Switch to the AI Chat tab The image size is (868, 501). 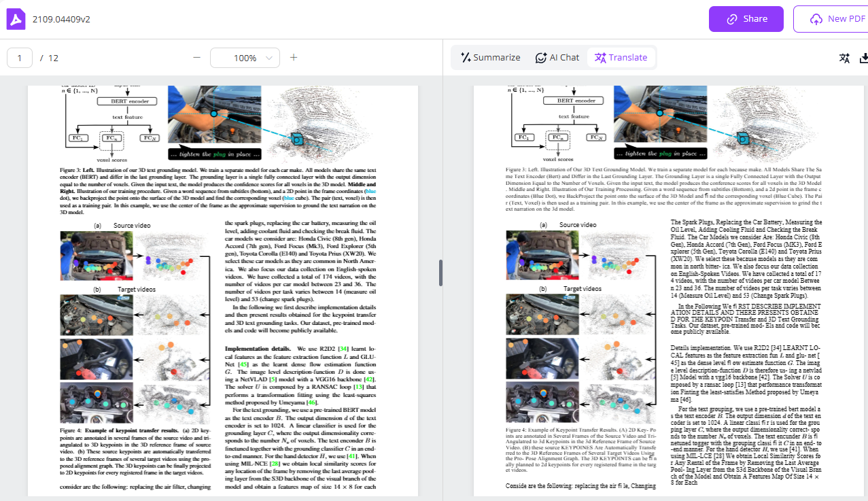click(557, 58)
